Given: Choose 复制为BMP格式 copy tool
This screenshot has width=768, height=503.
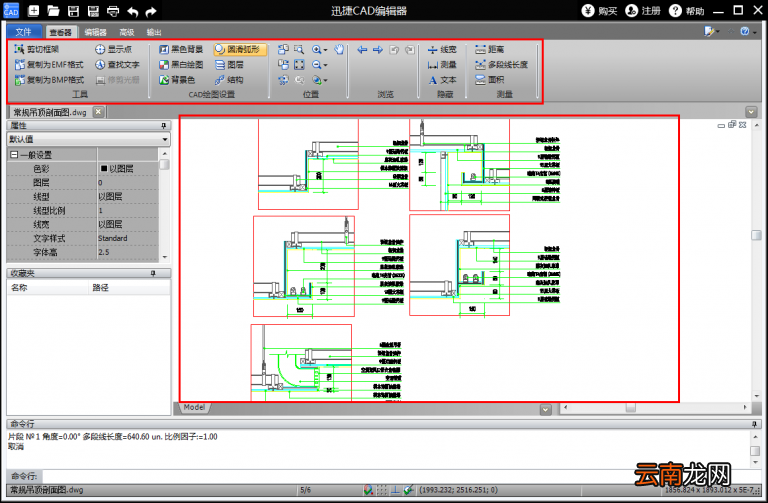Looking at the screenshot, I should (x=49, y=80).
